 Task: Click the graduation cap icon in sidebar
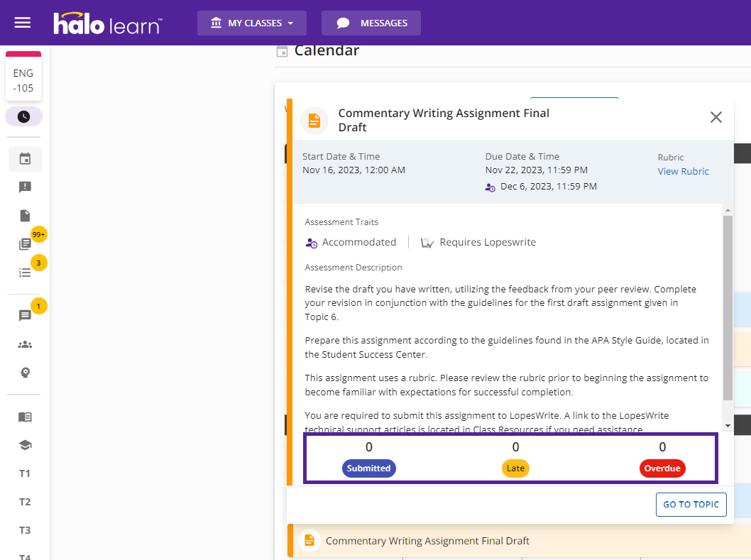pyautogui.click(x=25, y=445)
